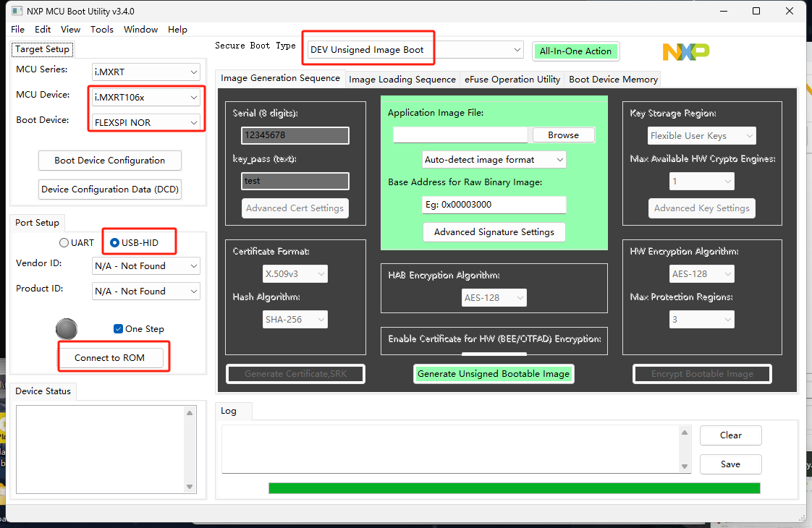Click the app icon in title bar
812x528 pixels.
pyautogui.click(x=17, y=11)
